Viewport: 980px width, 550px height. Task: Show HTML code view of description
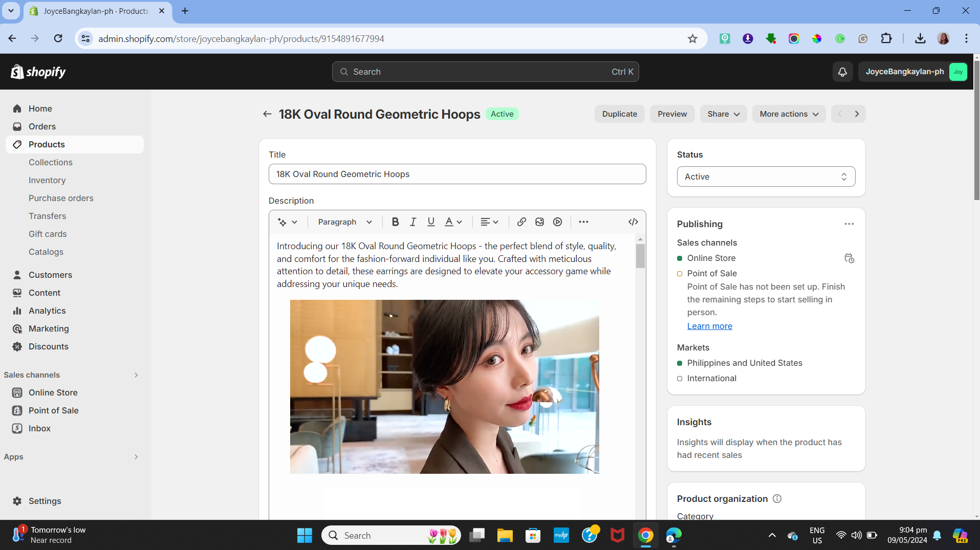[633, 222]
